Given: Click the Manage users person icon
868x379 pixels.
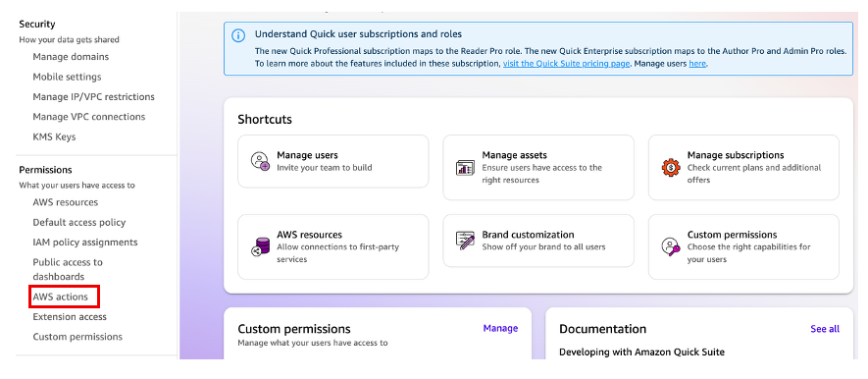Looking at the screenshot, I should [260, 161].
